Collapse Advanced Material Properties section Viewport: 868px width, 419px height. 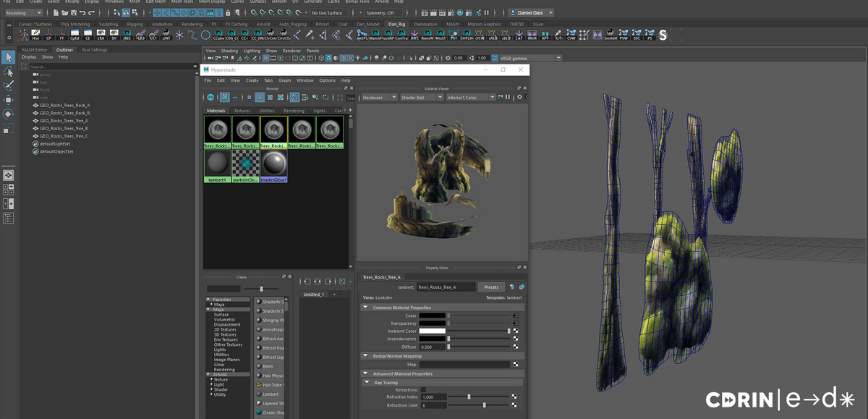click(365, 373)
